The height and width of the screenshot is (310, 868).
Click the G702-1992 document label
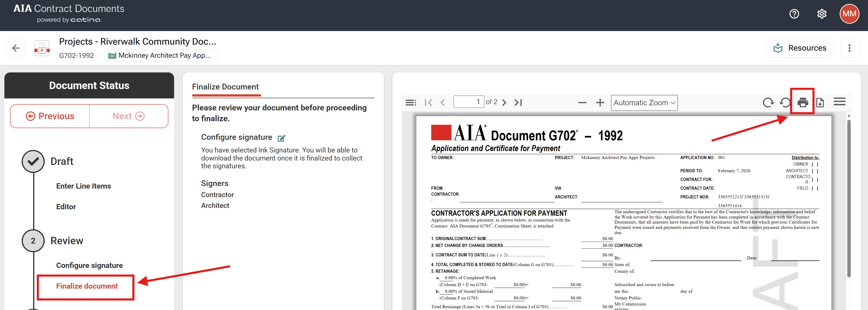pyautogui.click(x=76, y=55)
